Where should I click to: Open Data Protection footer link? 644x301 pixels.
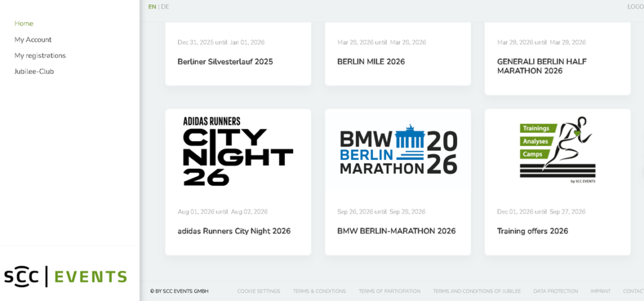555,291
